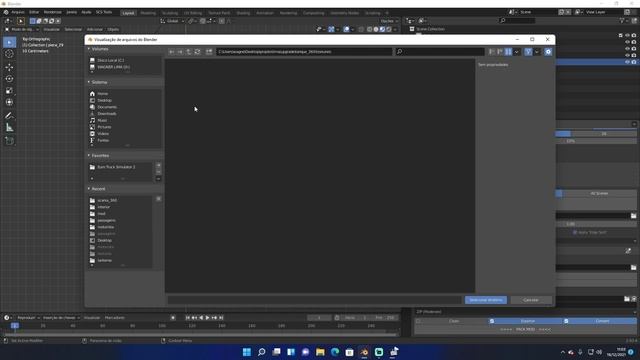
Task: Open the Arquivo menu
Action: pyautogui.click(x=18, y=12)
